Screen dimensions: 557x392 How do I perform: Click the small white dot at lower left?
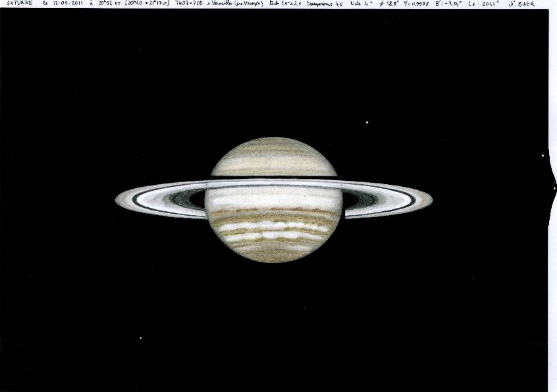pos(140,338)
